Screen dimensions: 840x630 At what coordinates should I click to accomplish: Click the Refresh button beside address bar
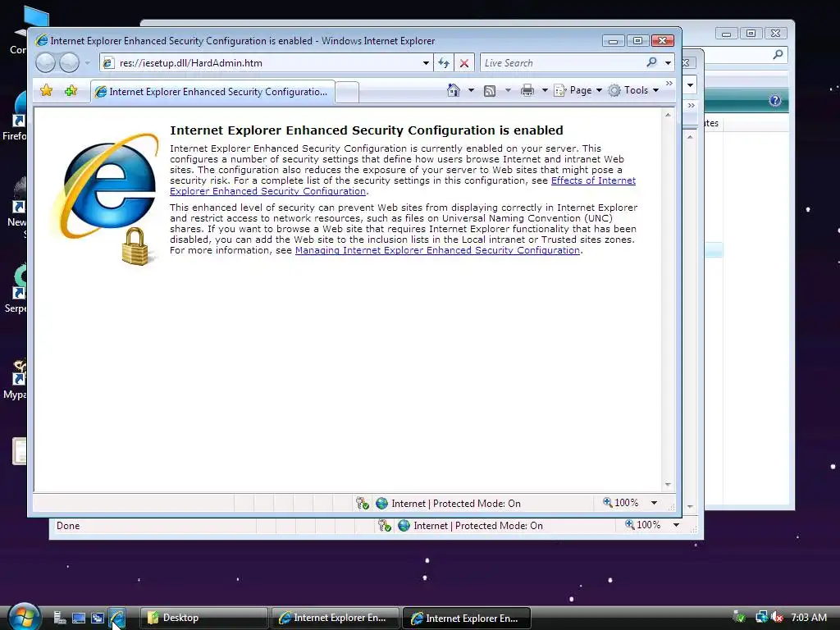[443, 63]
